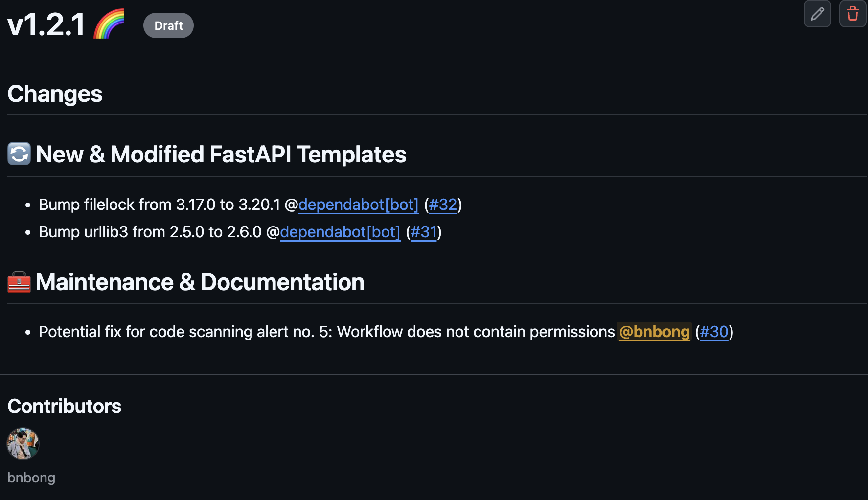Open the v1.2.1 release title
This screenshot has height=500, width=868.
pos(46,24)
